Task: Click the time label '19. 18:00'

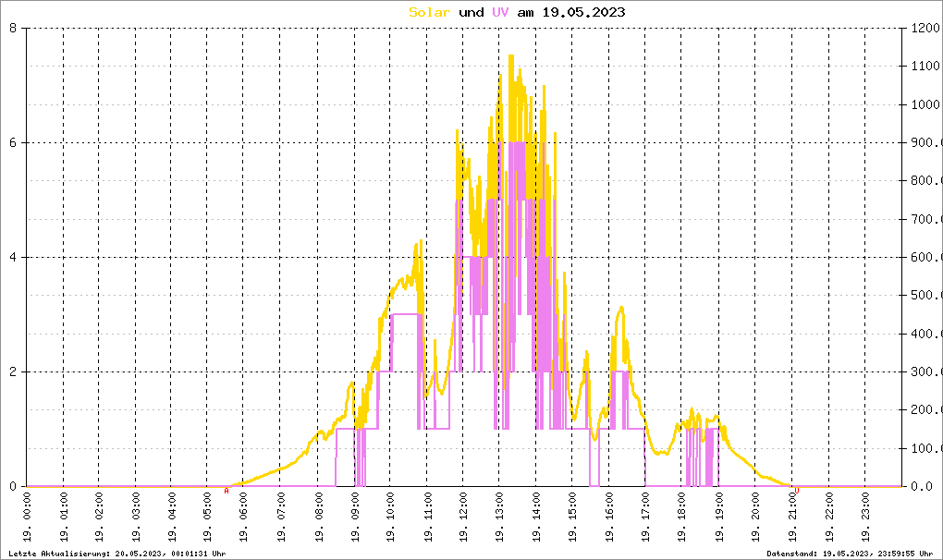Action: pyautogui.click(x=682, y=517)
